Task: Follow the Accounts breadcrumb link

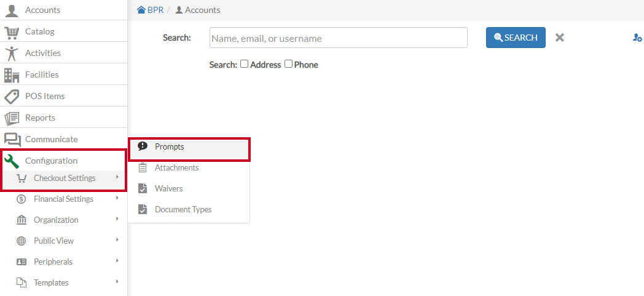Action: tap(203, 10)
